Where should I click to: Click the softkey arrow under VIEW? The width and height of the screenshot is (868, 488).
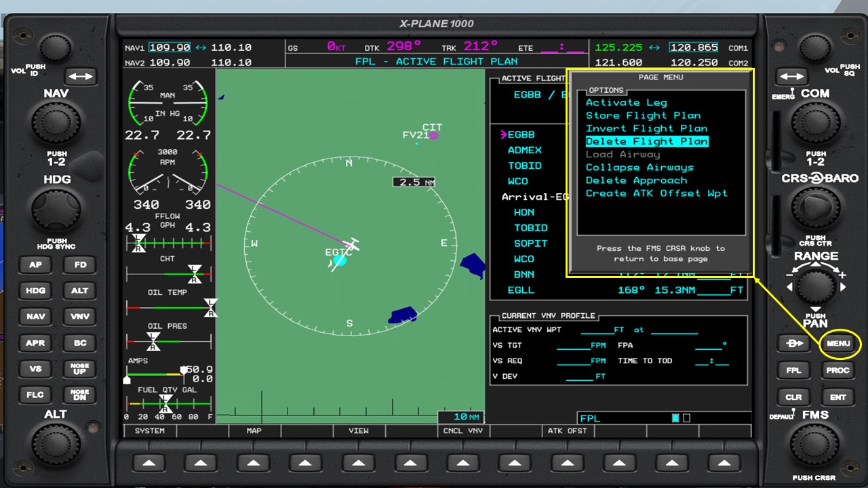(358, 463)
